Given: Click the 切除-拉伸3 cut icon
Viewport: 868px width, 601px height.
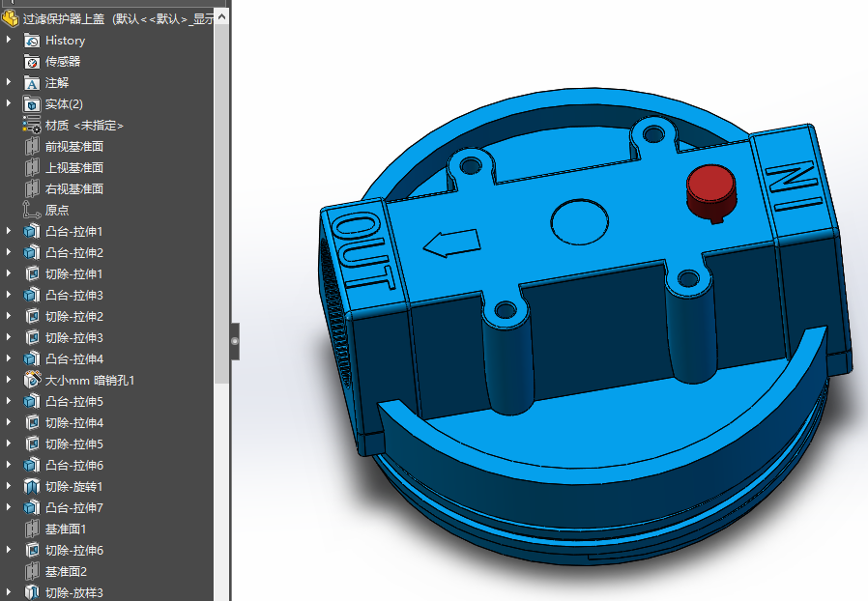Looking at the screenshot, I should pyautogui.click(x=32, y=337).
